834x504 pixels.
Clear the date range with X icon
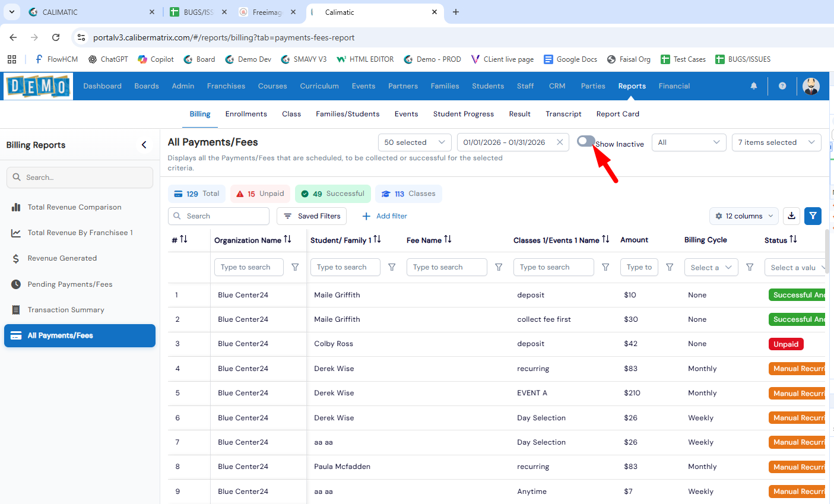(x=559, y=142)
